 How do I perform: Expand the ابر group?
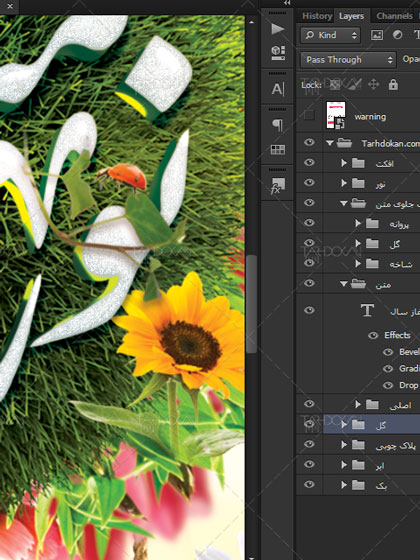[x=344, y=465]
